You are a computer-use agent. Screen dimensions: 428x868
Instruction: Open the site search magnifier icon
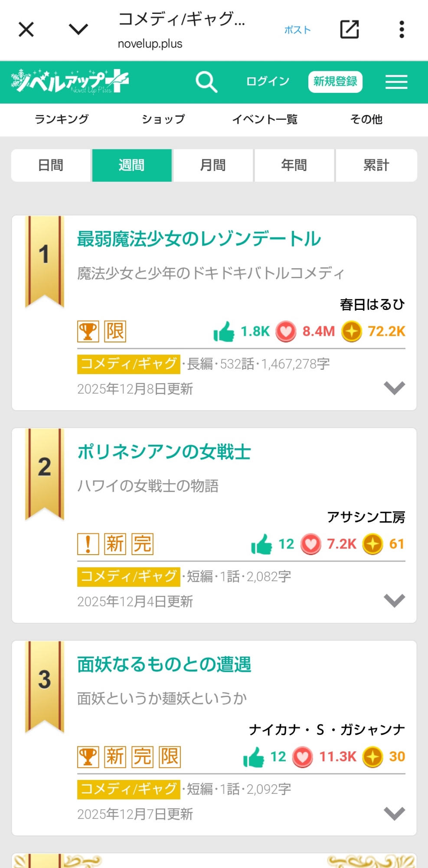point(206,82)
